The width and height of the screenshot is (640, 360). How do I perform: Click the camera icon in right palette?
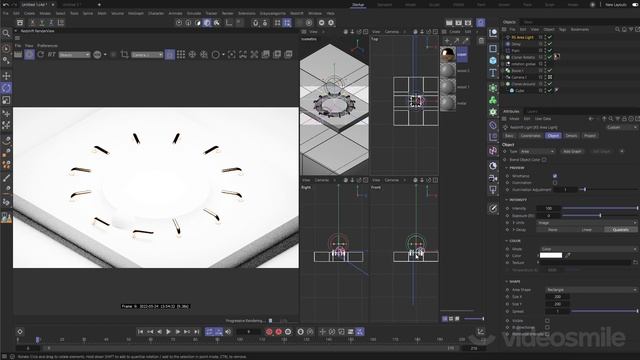click(x=493, y=178)
